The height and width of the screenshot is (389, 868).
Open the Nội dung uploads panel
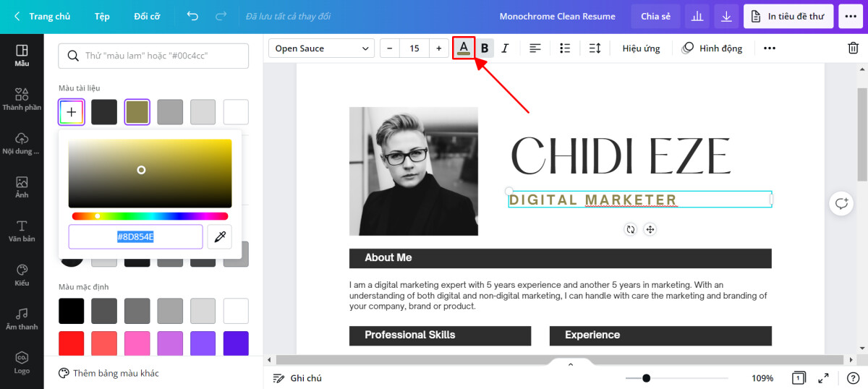pos(22,144)
